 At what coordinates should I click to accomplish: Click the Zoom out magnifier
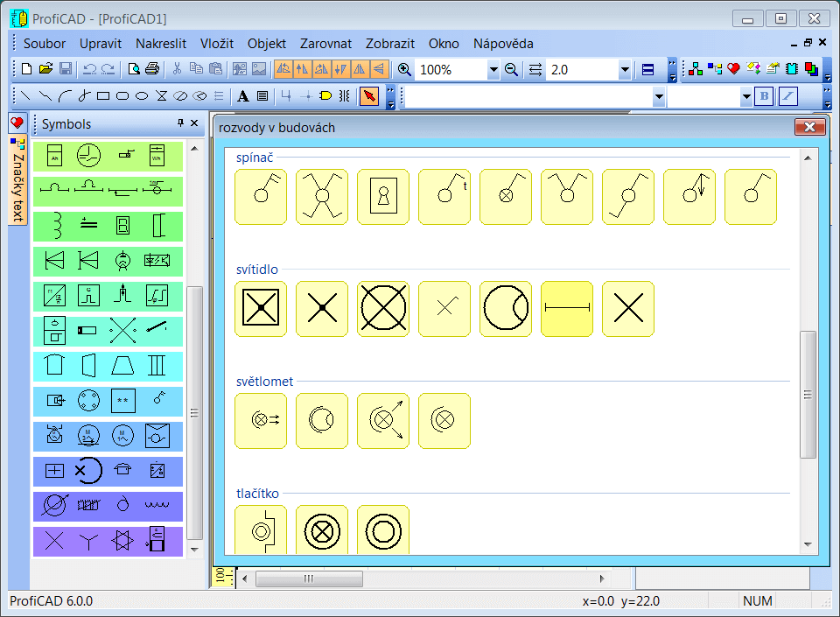pyautogui.click(x=511, y=69)
